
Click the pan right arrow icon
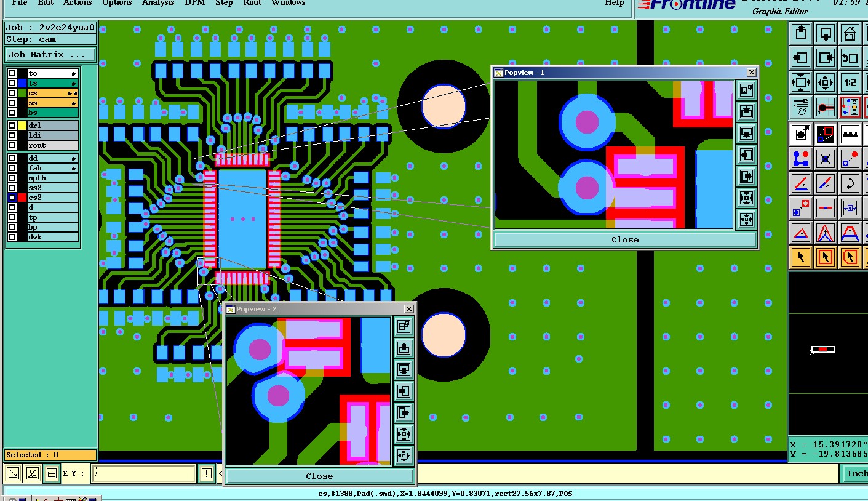pos(826,58)
